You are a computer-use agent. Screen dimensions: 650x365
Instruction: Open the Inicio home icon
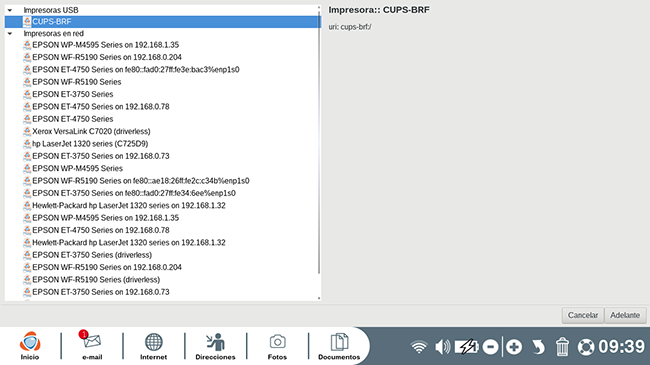30,346
